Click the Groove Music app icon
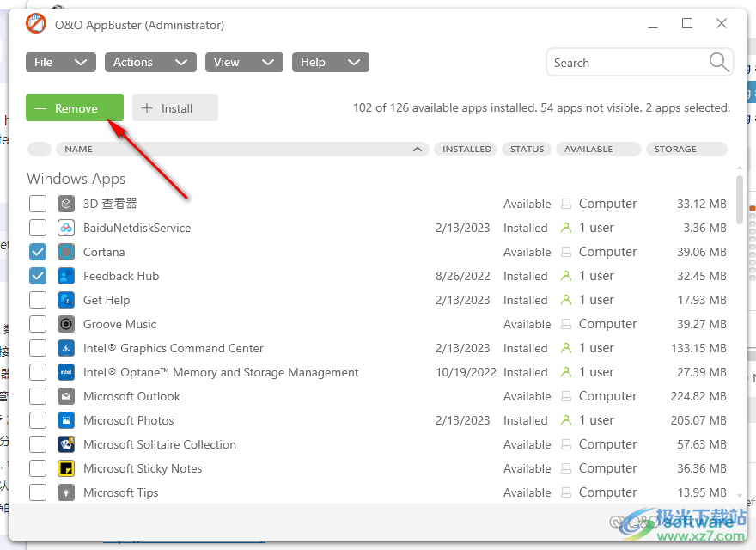Viewport: 756px width, 550px height. (x=66, y=324)
